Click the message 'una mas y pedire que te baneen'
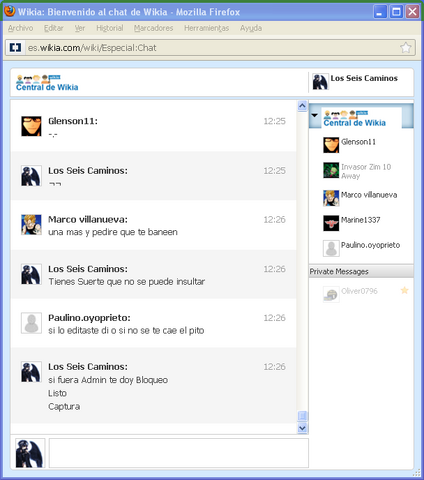Screen dimensions: 424x480 coord(113,232)
